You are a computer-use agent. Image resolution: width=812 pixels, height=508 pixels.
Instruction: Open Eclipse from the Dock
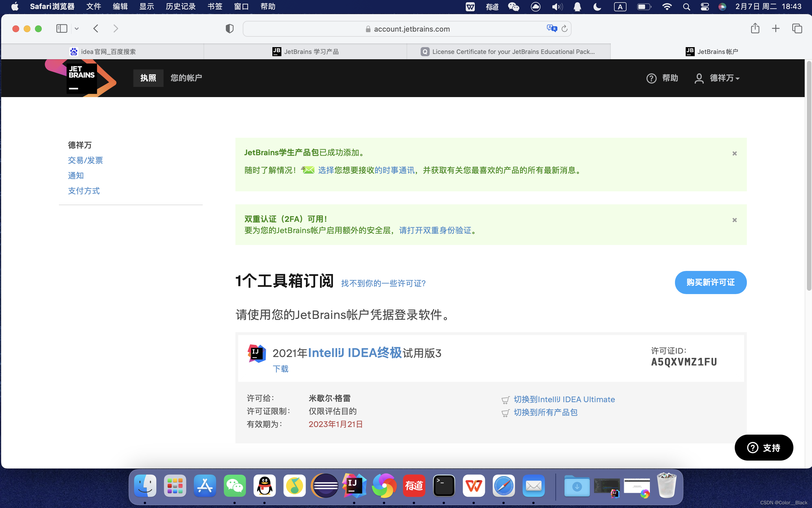click(325, 485)
